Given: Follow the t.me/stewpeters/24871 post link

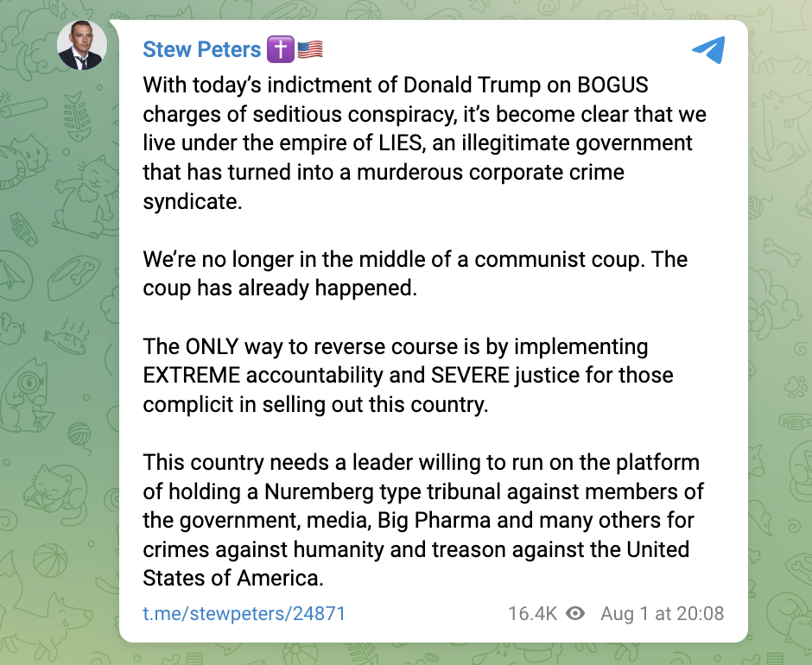Looking at the screenshot, I should pos(244,614).
